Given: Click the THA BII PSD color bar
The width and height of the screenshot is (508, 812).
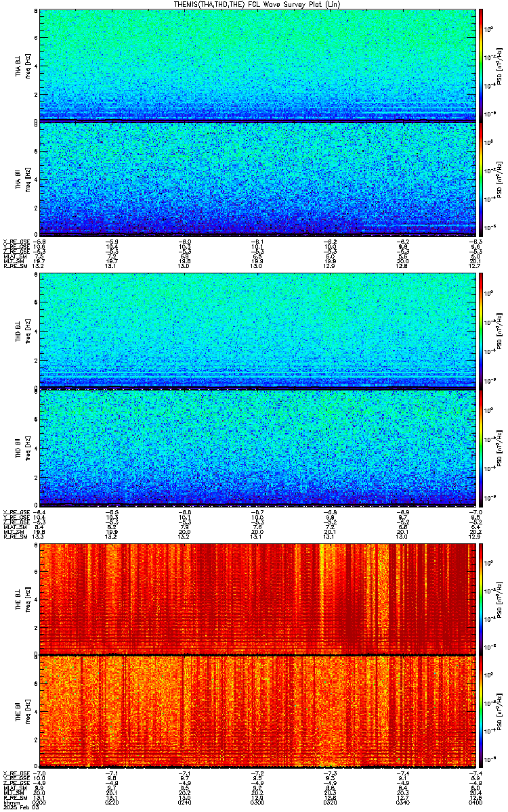Looking at the screenshot, I should click(x=482, y=179).
